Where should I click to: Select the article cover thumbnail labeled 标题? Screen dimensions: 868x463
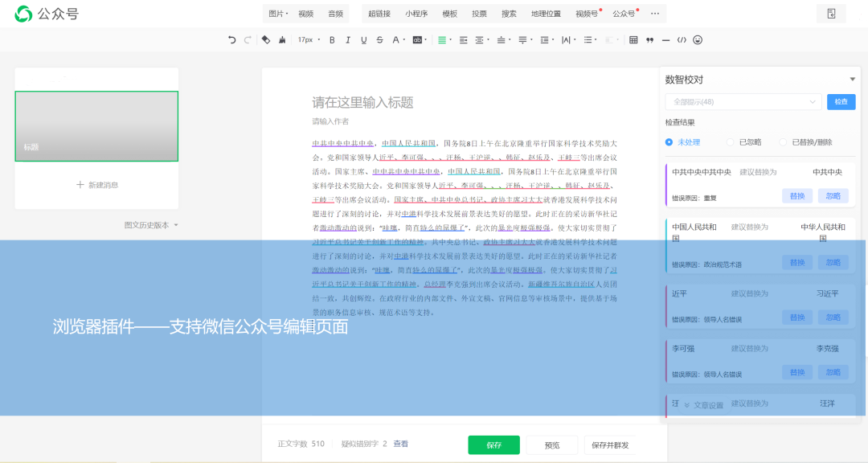click(x=97, y=126)
